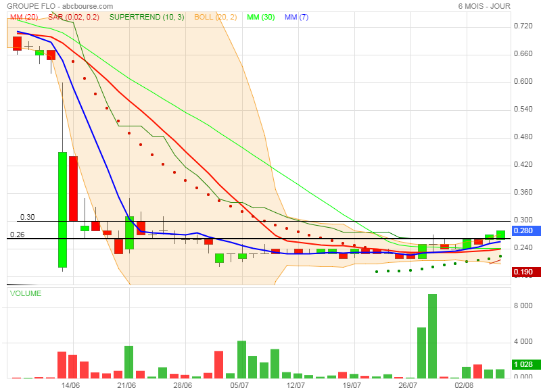Click the green candlestick at 21/06
Screen dimensions: 541x392
129,232
